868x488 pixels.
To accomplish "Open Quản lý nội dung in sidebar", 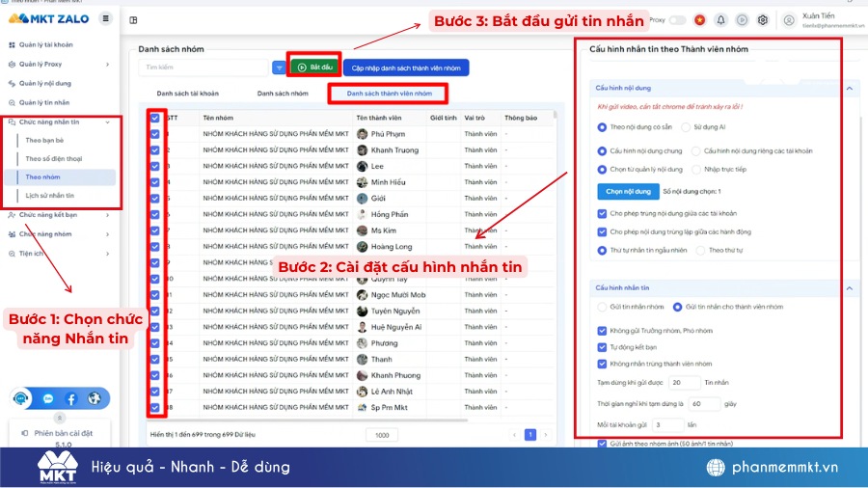I will [x=44, y=84].
